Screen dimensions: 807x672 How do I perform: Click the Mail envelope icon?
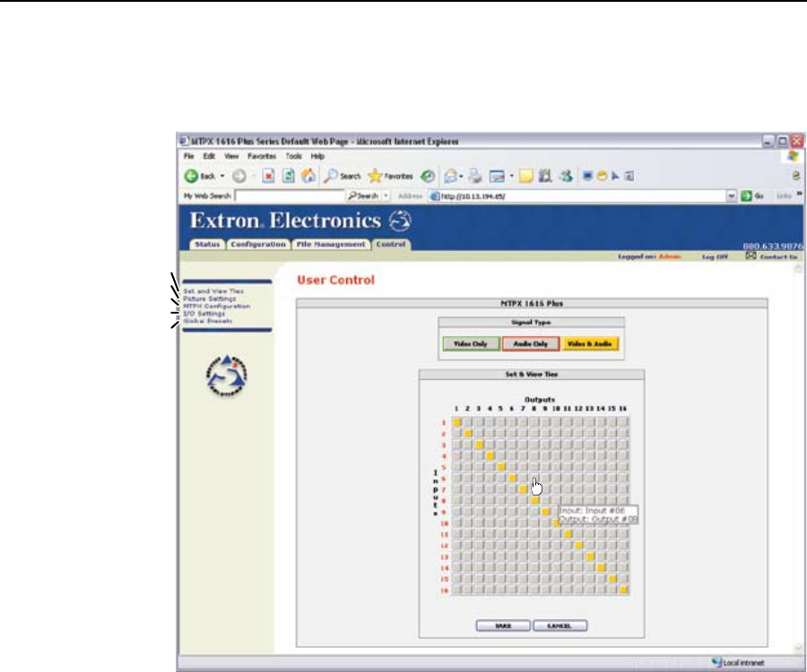pyautogui.click(x=451, y=176)
